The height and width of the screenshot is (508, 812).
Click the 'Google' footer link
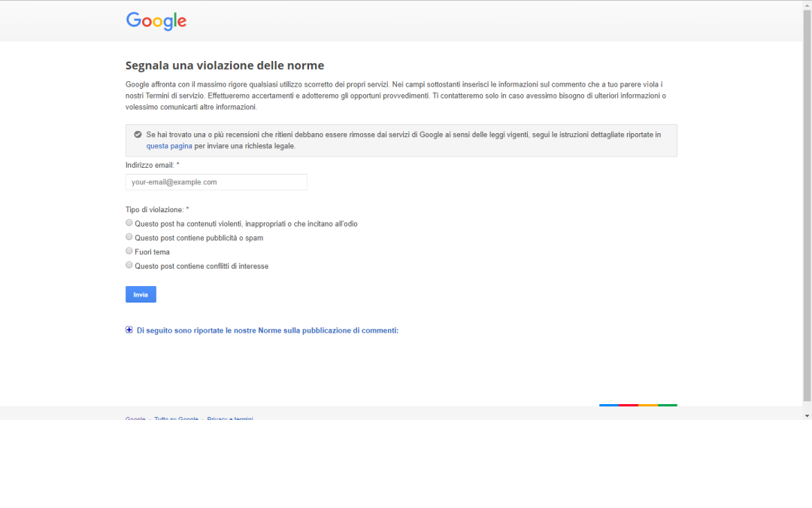pyautogui.click(x=135, y=418)
